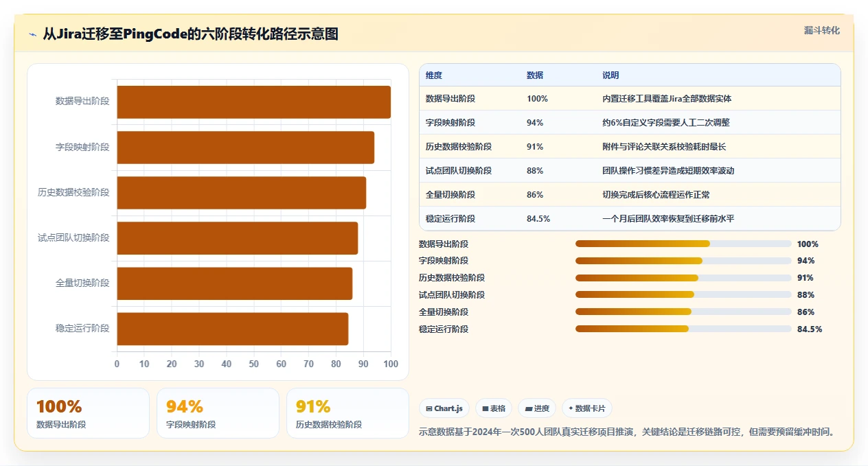Click 团队操作习惯差异造成短期效率波动 in the table
The width and height of the screenshot is (868, 466).
pyautogui.click(x=668, y=171)
